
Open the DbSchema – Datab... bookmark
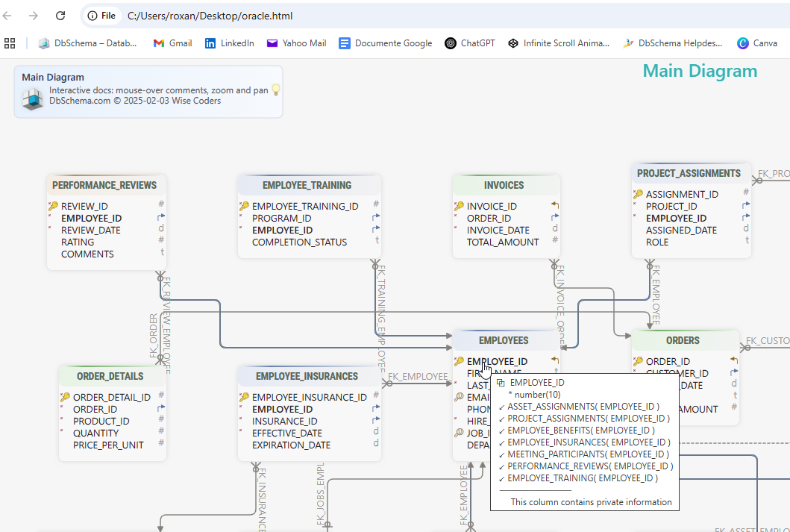[x=88, y=43]
